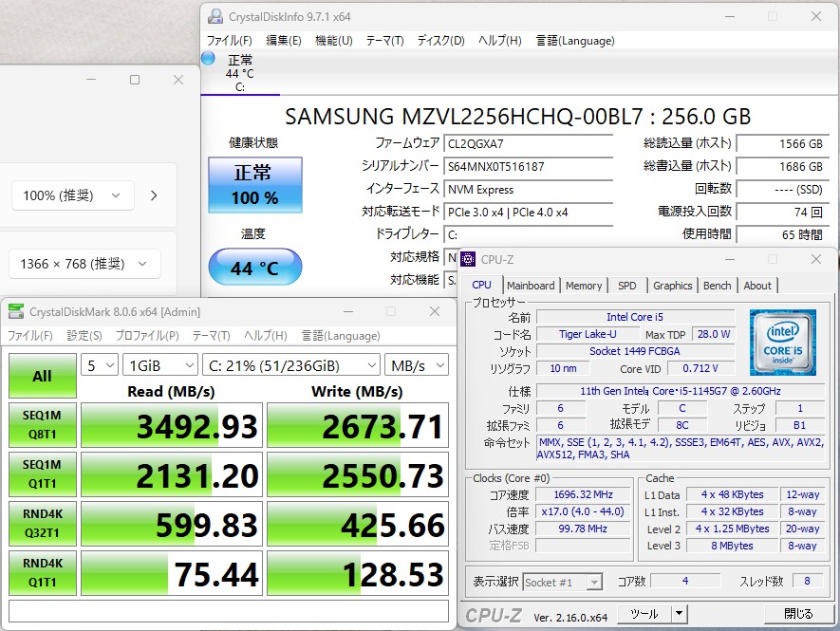Viewport: 840px width, 631px height.
Task: Click the CrystalDiskInfo title bar app icon
Action: point(215,16)
